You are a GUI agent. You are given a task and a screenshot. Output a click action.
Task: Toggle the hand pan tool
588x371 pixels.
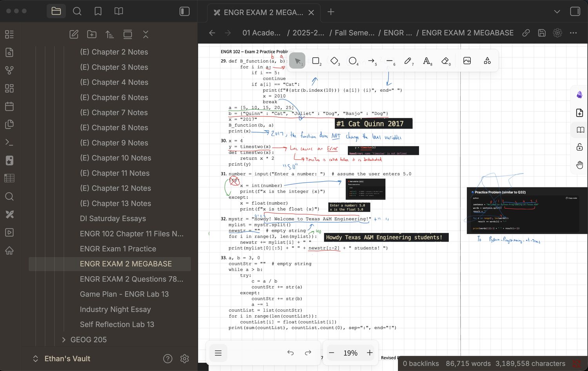point(580,165)
